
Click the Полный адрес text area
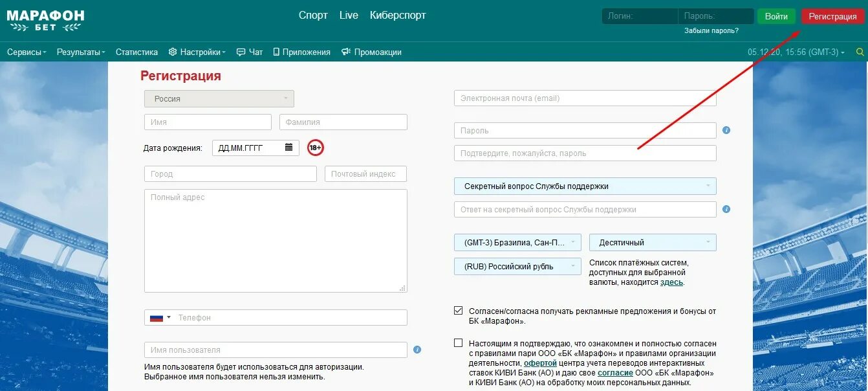(x=276, y=241)
